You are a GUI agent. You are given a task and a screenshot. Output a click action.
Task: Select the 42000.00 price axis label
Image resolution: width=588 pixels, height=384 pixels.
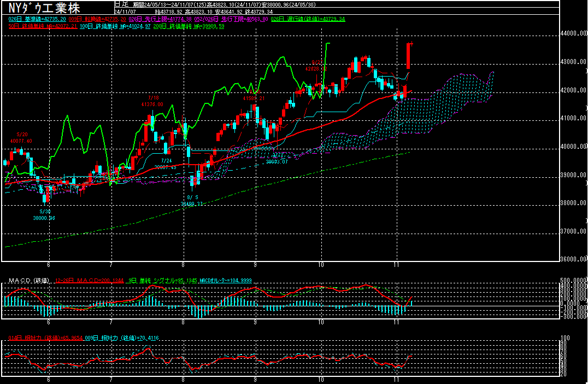click(x=574, y=90)
